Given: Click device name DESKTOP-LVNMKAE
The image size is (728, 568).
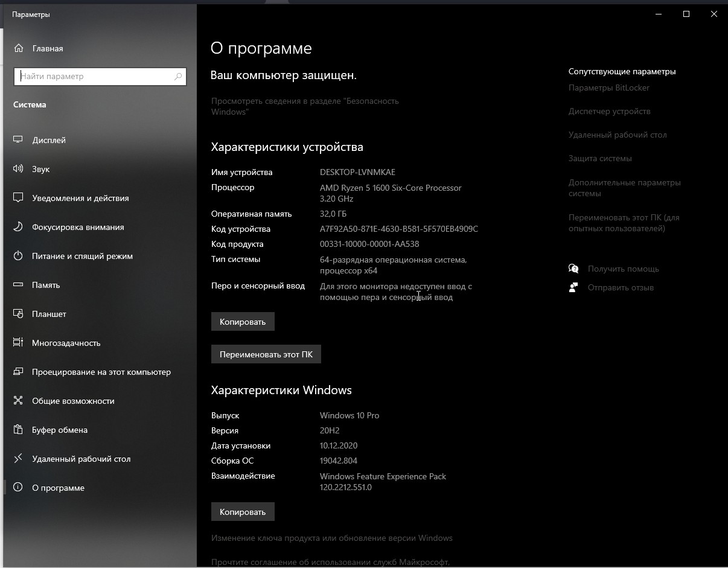Looking at the screenshot, I should (x=357, y=172).
